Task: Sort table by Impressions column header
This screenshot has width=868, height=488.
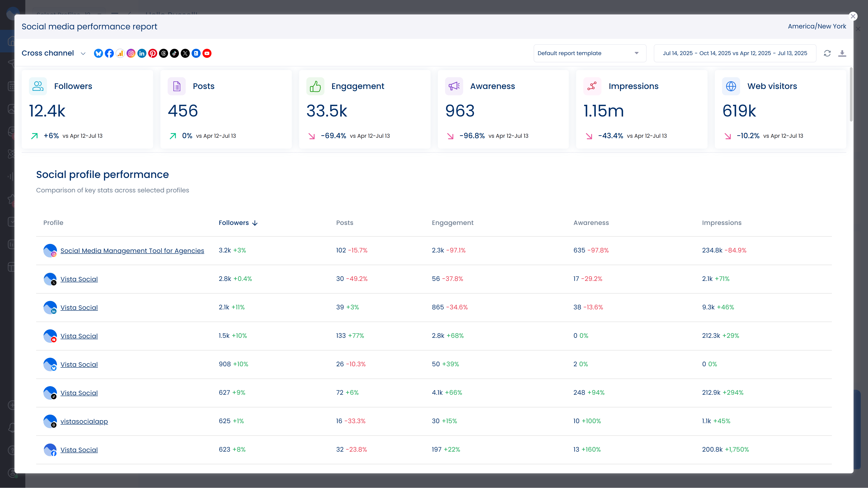Action: coord(721,223)
